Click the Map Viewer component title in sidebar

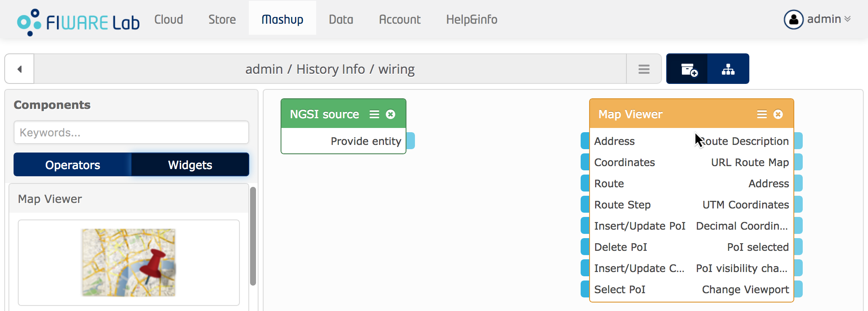(x=50, y=199)
